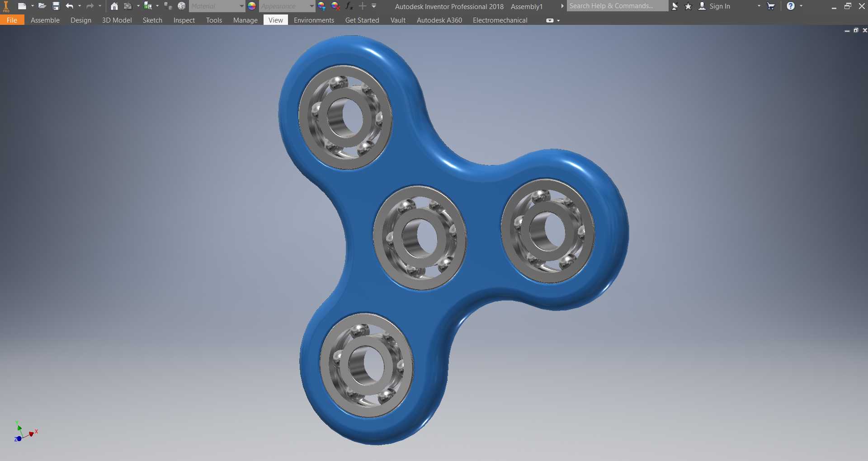Image resolution: width=868 pixels, height=461 pixels.
Task: Select the center bearing of the spinner
Action: pos(420,237)
